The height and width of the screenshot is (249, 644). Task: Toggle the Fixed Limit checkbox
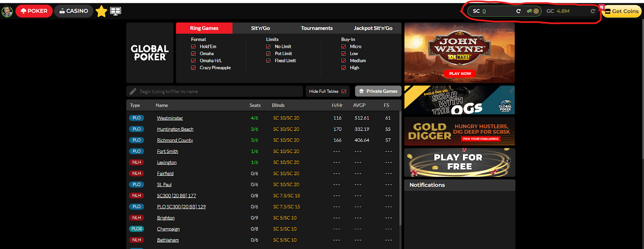(x=268, y=61)
